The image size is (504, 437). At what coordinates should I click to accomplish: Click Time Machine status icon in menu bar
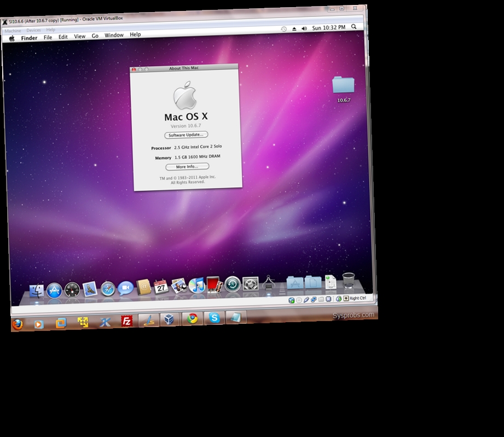pos(283,29)
